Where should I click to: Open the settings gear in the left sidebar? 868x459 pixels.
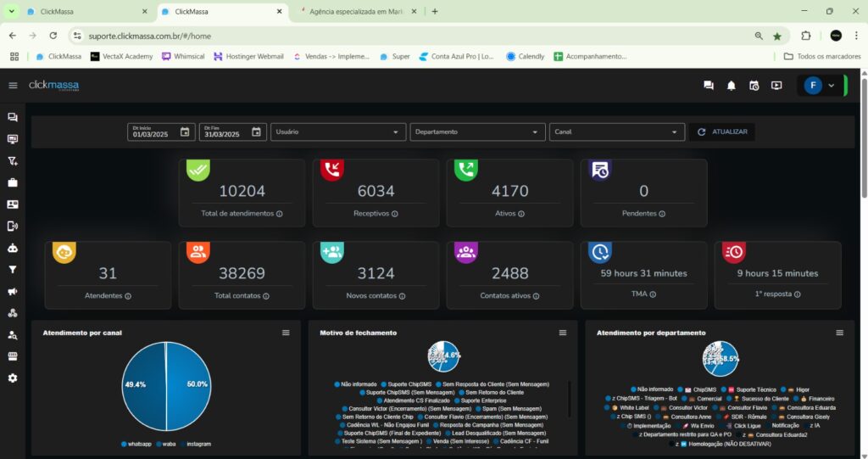pos(13,378)
